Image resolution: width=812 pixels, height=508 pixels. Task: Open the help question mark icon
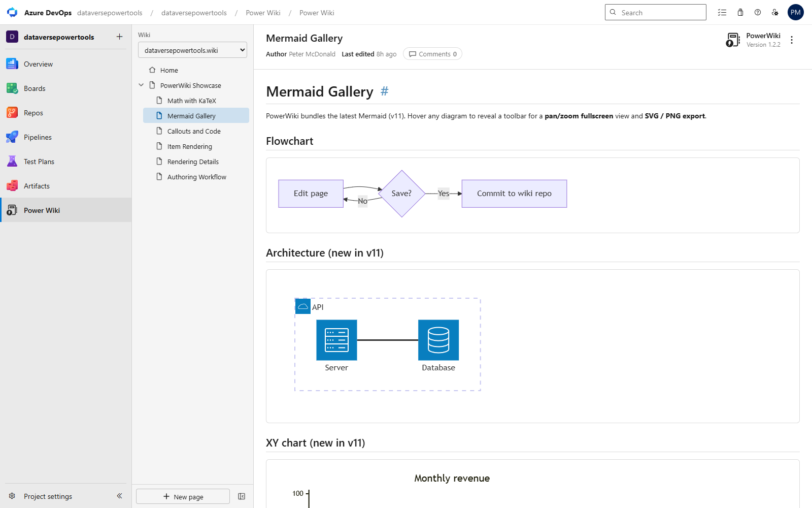pyautogui.click(x=758, y=12)
